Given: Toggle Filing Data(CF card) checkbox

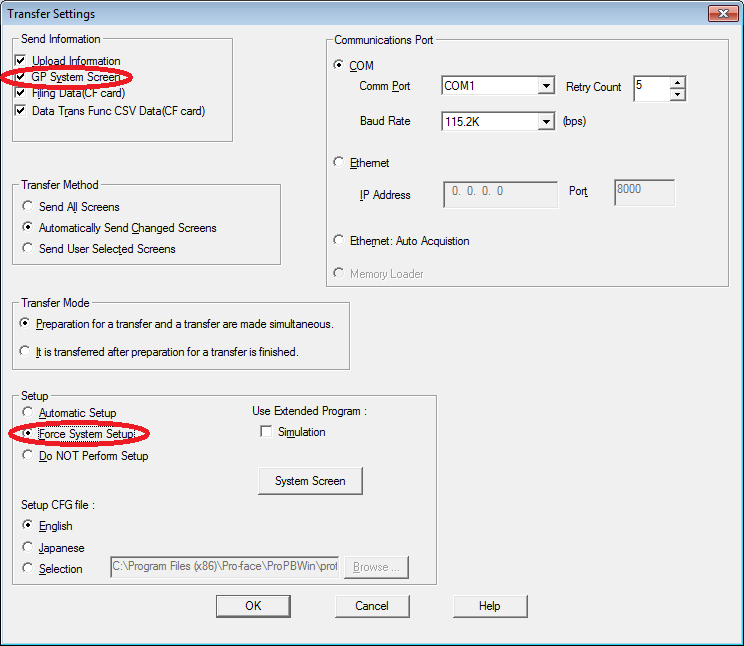Looking at the screenshot, I should pyautogui.click(x=21, y=93).
